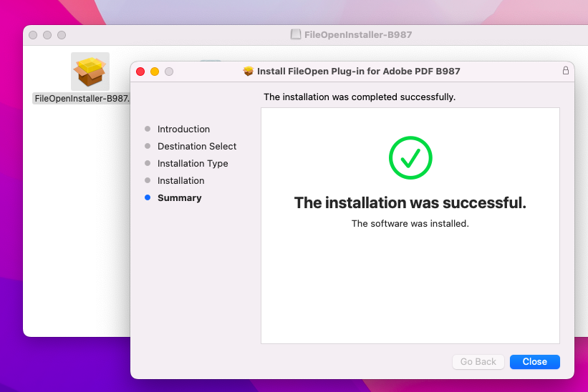The height and width of the screenshot is (392, 588).
Task: Click the blue Close button
Action: point(535,362)
